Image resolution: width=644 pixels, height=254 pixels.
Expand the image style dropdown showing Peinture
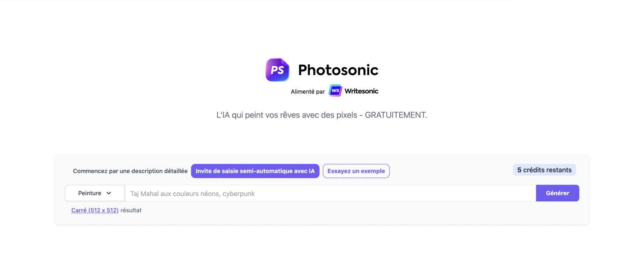(94, 193)
